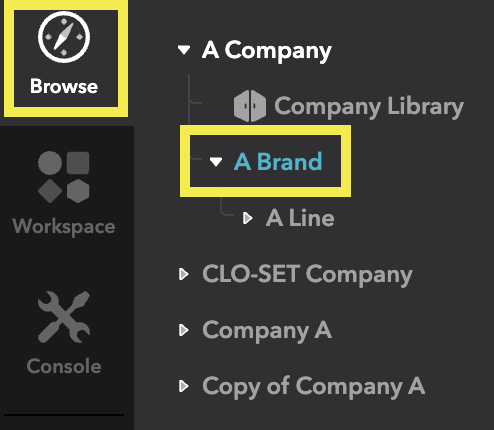This screenshot has width=494, height=430.
Task: Select the A Company entry
Action: coord(267,51)
